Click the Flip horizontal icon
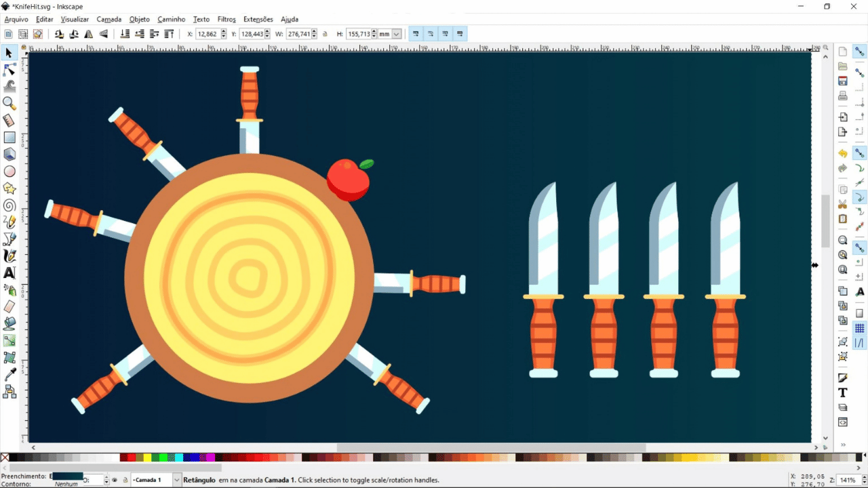 (89, 34)
